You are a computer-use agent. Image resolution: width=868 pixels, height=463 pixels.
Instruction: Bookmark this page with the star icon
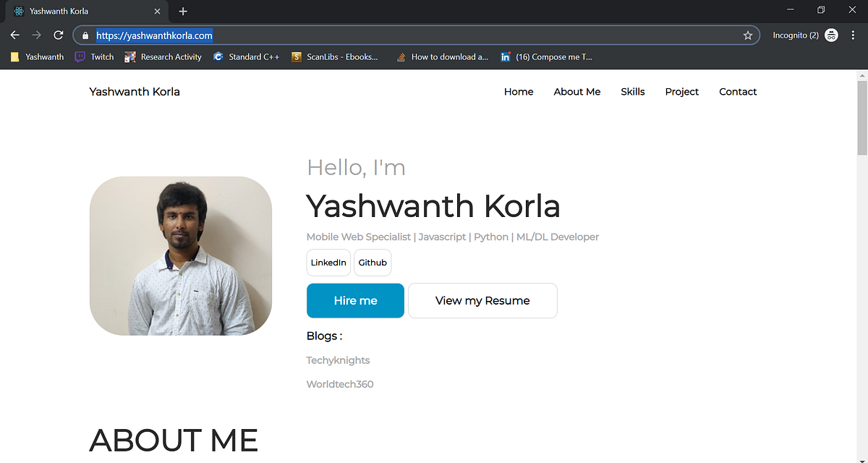(748, 35)
